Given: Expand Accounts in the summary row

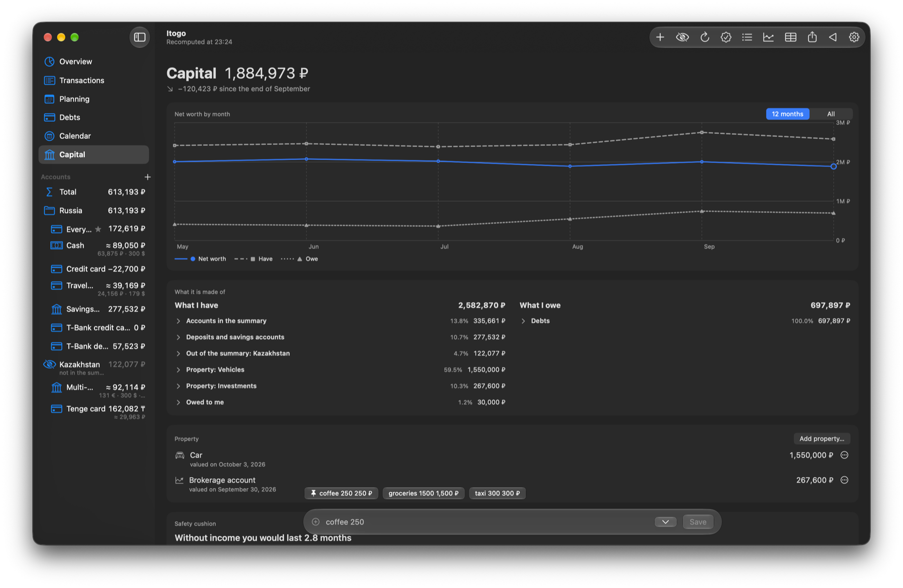Looking at the screenshot, I should 340,321.
